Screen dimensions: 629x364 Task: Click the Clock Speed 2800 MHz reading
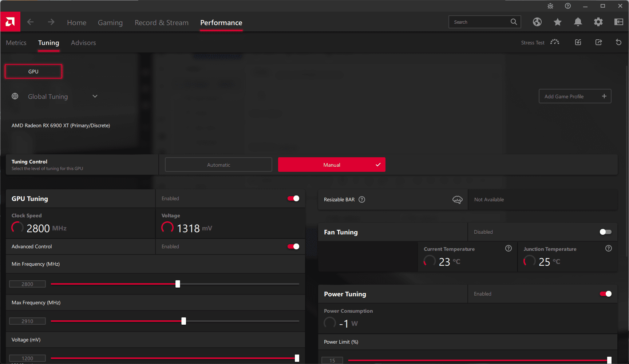click(39, 228)
